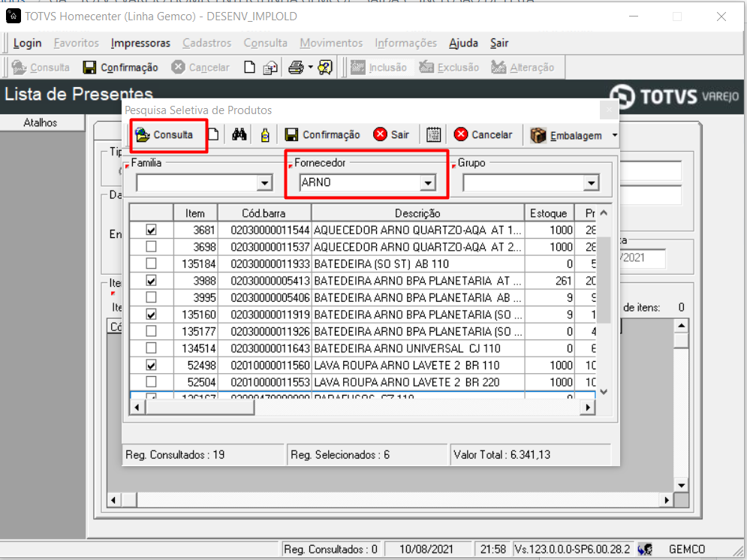Open the Impressoras menu
The width and height of the screenshot is (747, 560).
click(x=140, y=43)
